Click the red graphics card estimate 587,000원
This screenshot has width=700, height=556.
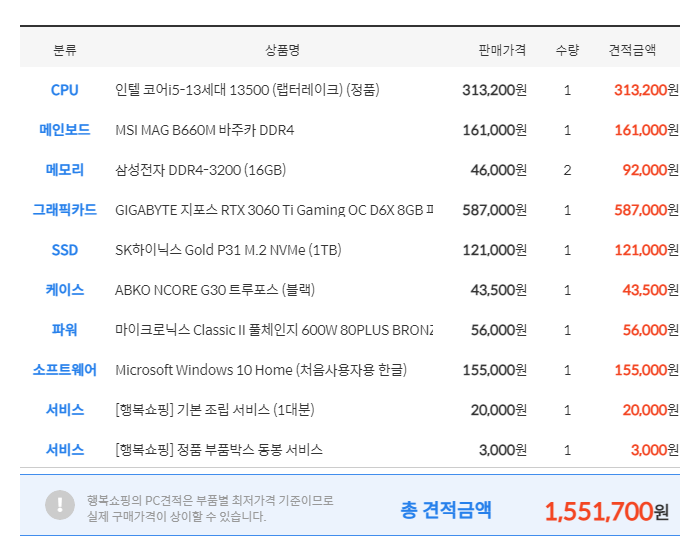click(646, 210)
